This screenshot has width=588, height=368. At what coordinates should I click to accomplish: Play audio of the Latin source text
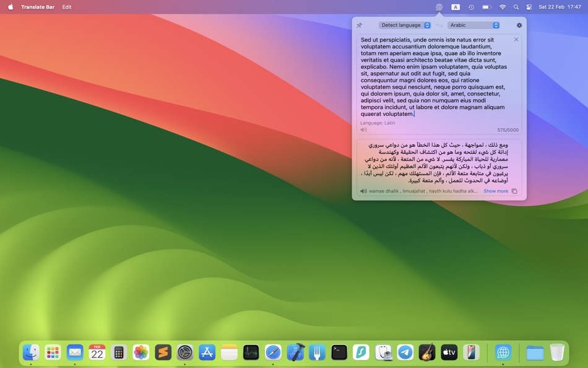point(363,130)
